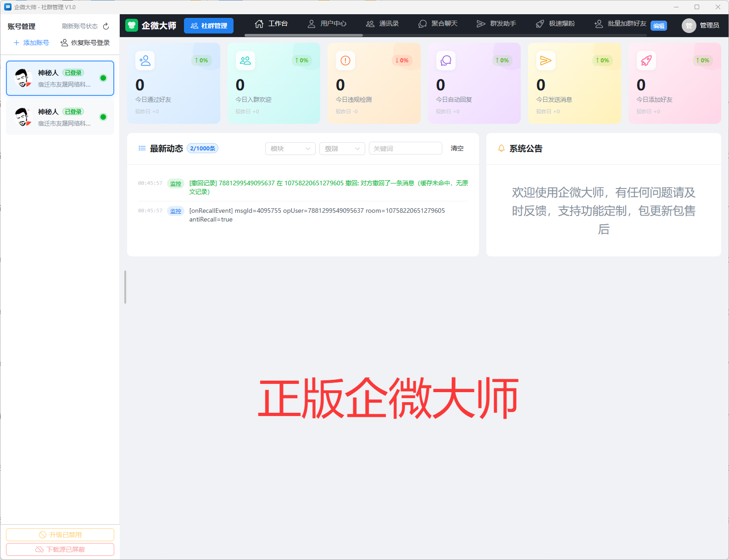Click the 2/1000条 count badge
Viewport: 729px width, 560px height.
coord(202,148)
